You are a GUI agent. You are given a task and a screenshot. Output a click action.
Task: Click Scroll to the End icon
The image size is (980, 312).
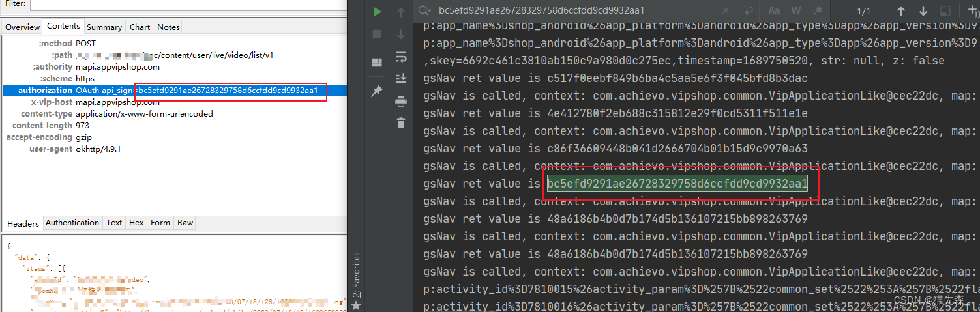point(400,79)
